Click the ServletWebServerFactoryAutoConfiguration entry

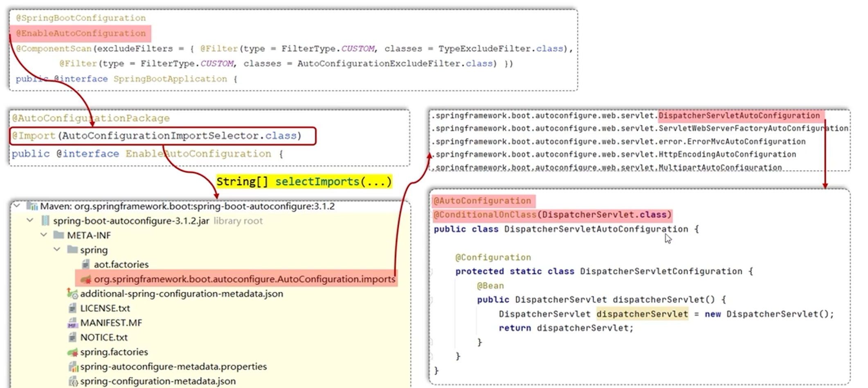coord(753,128)
